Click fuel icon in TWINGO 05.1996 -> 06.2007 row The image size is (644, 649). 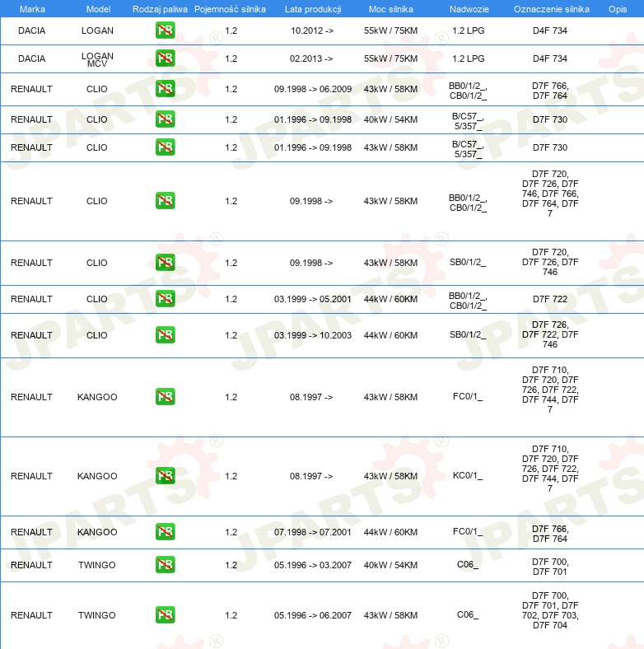(166, 615)
